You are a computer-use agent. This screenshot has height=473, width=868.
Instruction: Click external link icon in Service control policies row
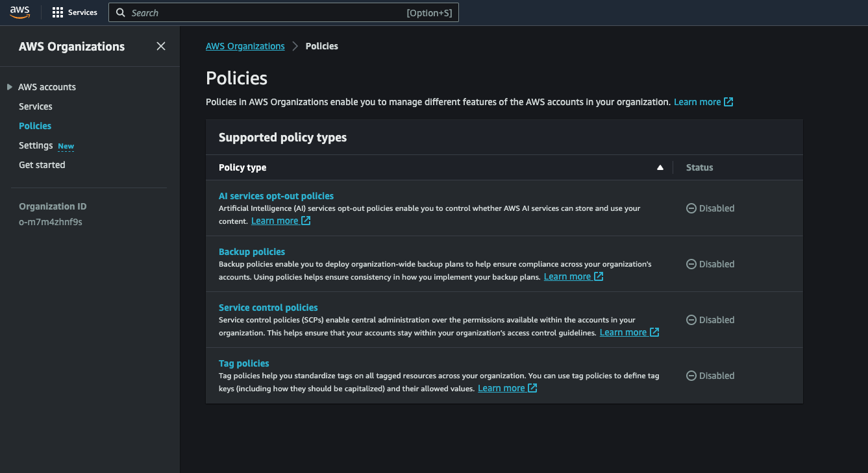(x=654, y=332)
